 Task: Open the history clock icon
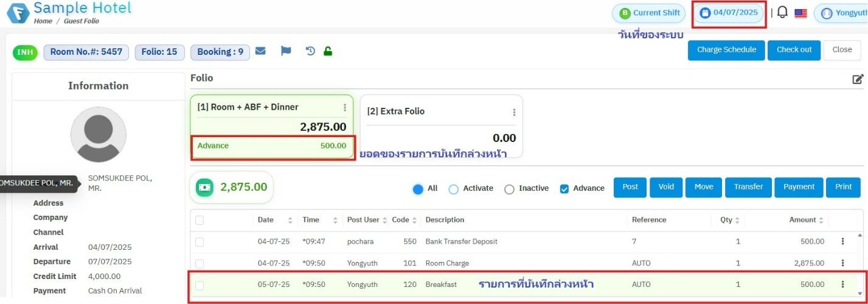[x=310, y=52]
